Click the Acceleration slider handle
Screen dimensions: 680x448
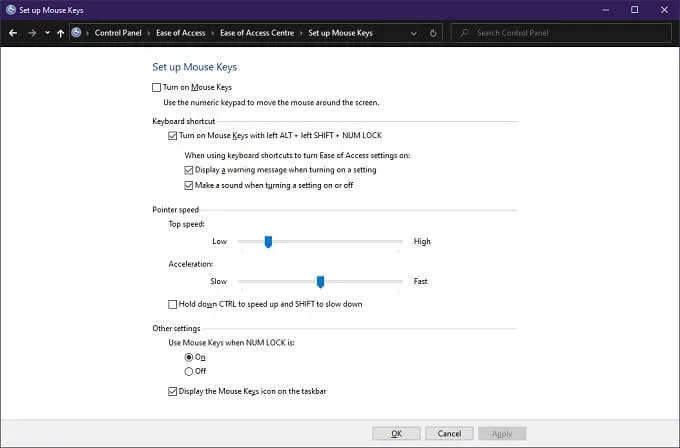[x=320, y=281]
